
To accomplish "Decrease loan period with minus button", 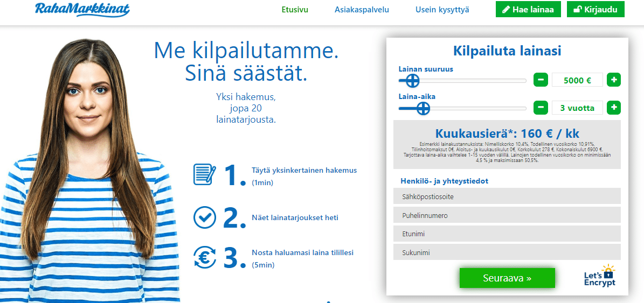I will 541,108.
